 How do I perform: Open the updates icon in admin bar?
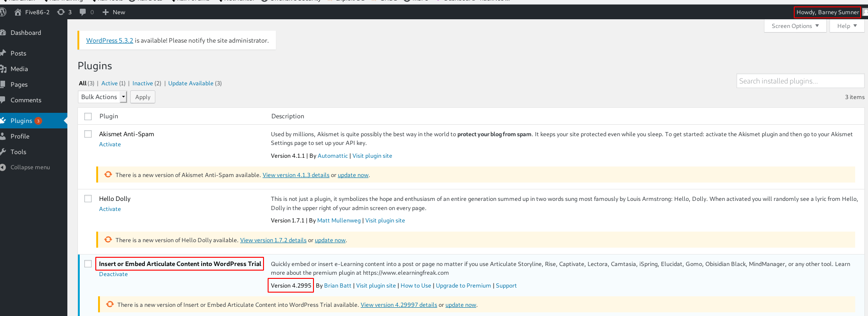coord(61,12)
